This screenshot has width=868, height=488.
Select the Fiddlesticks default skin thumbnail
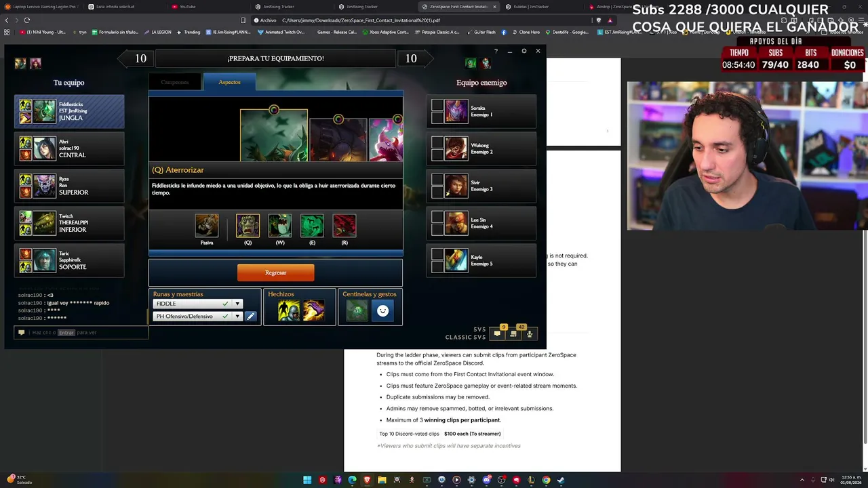click(274, 136)
